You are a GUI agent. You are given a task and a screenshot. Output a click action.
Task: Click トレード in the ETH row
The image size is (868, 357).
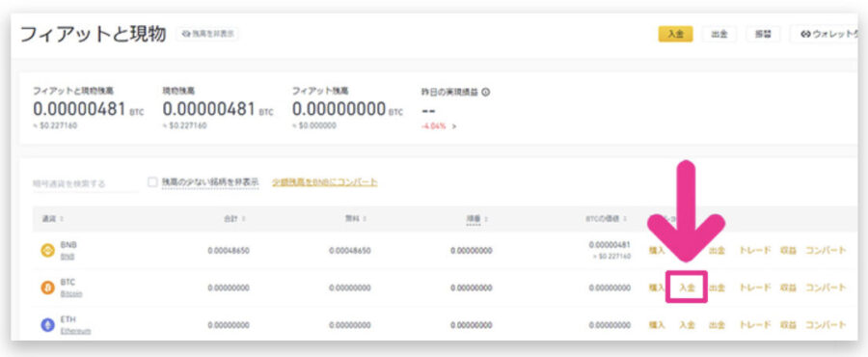pyautogui.click(x=755, y=325)
